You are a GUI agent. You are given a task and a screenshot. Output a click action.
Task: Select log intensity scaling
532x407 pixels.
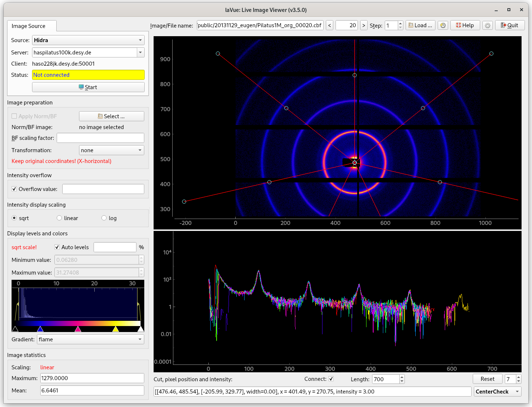pos(104,218)
